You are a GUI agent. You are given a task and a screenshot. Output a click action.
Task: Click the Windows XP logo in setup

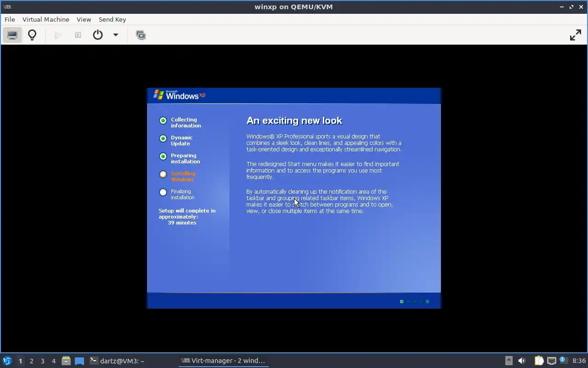click(x=179, y=95)
